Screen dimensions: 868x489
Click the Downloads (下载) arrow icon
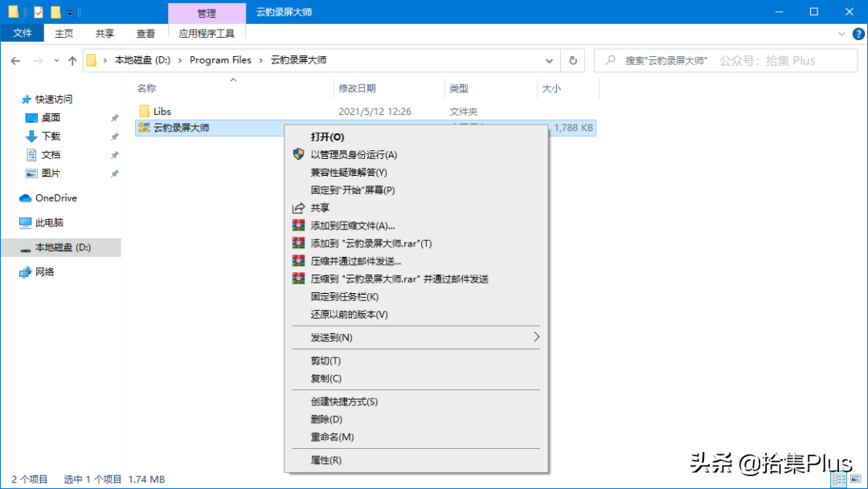(31, 136)
